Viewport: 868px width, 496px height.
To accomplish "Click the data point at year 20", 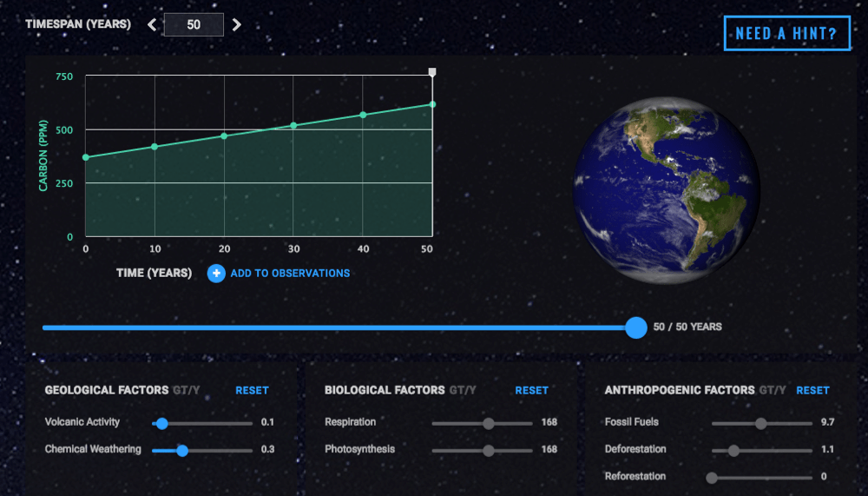I will [x=224, y=136].
